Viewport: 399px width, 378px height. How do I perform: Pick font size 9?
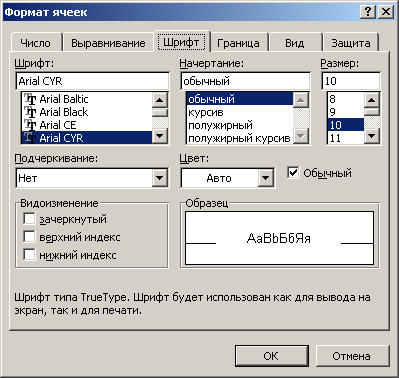coord(346,112)
